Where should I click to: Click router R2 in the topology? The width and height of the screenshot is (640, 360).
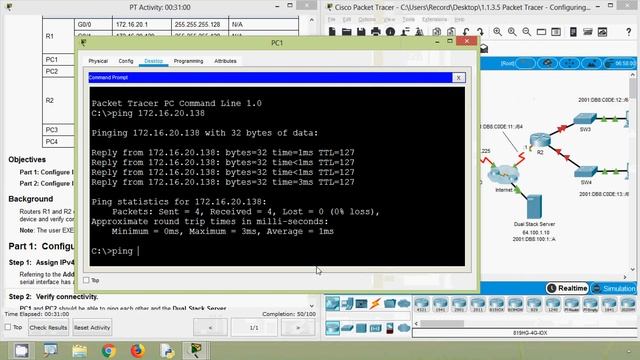540,140
